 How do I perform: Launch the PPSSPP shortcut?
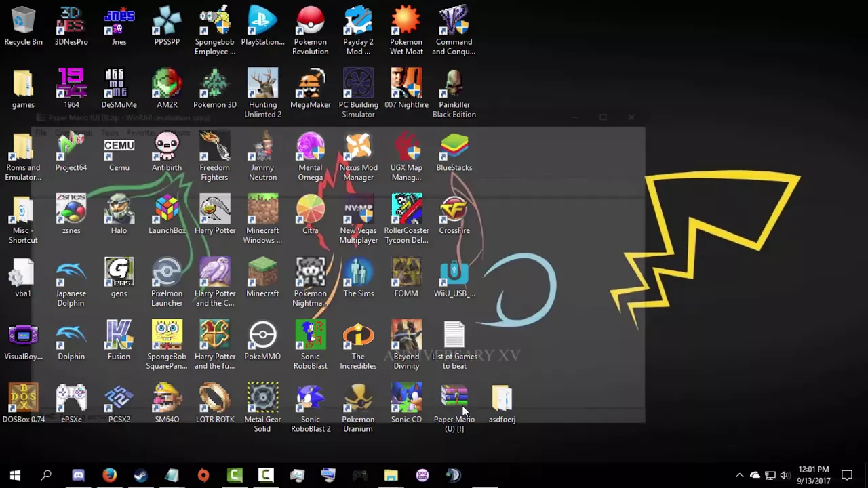167,26
